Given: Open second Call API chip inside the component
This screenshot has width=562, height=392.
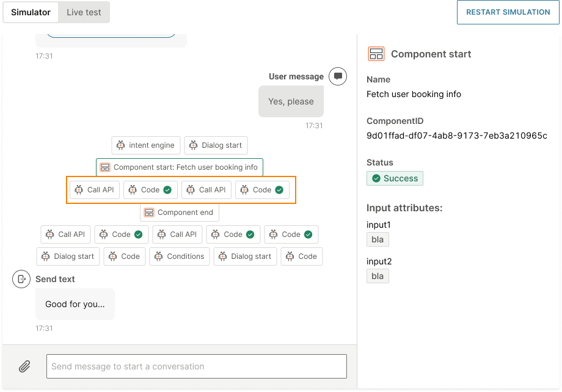Looking at the screenshot, I should click(x=206, y=190).
